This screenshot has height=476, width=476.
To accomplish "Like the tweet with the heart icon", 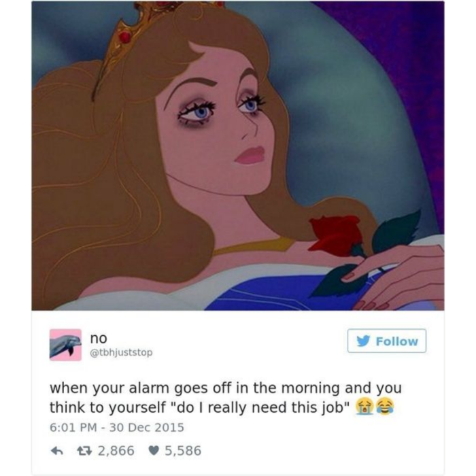I will (x=154, y=451).
